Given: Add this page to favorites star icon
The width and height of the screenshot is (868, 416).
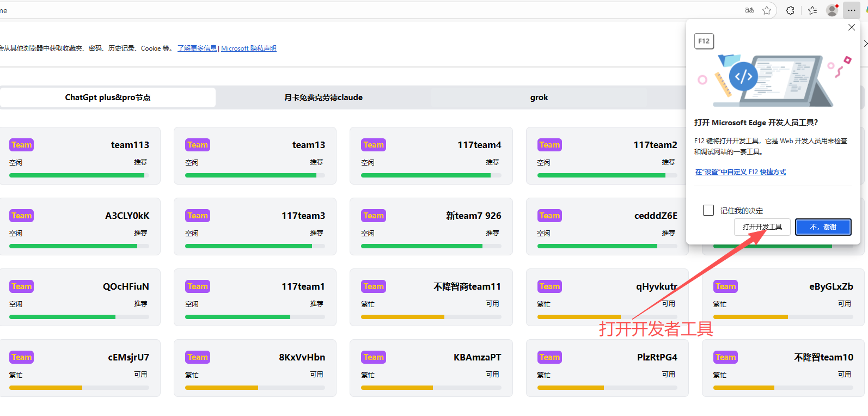Looking at the screenshot, I should tap(767, 10).
